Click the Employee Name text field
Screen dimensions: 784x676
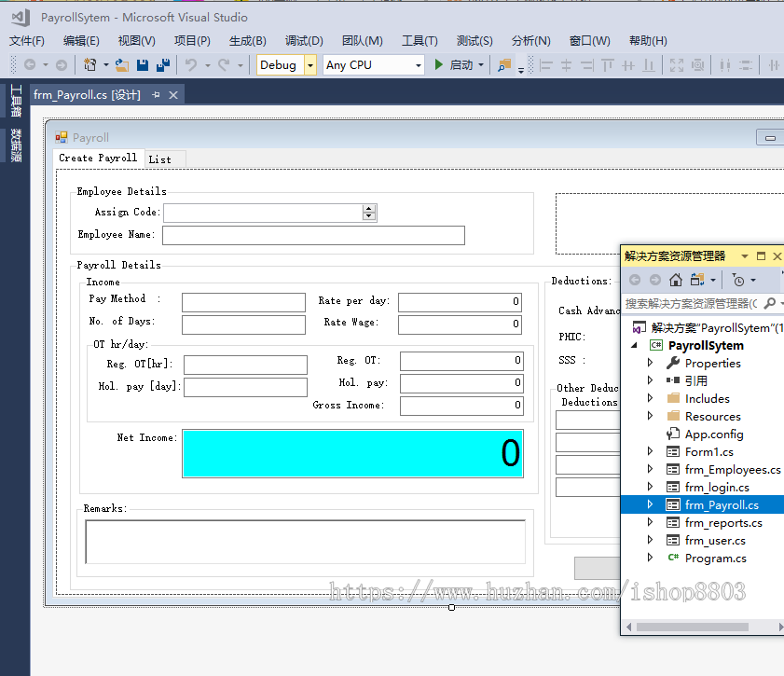313,235
